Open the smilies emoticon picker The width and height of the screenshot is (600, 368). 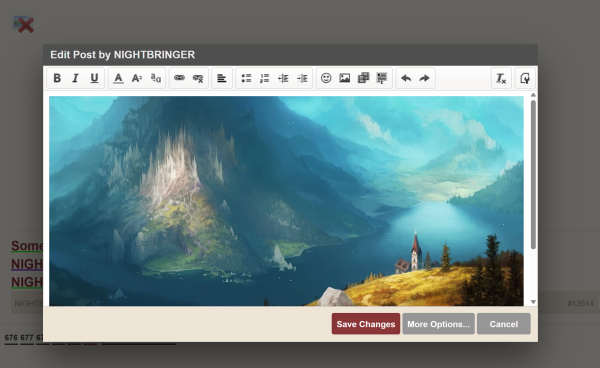tap(326, 78)
